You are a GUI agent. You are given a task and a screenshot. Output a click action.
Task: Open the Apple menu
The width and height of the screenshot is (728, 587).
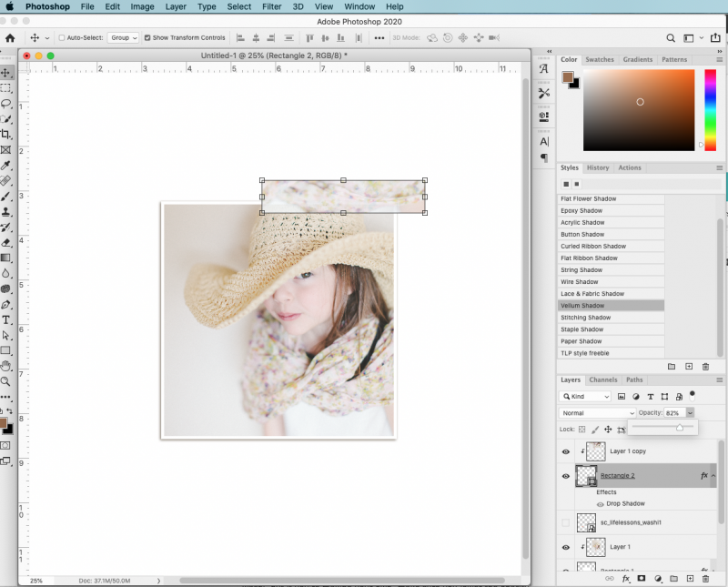9,6
